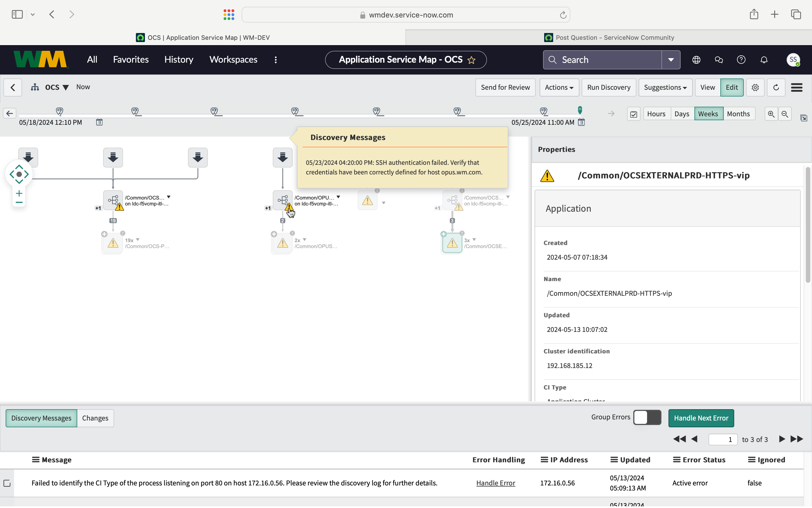Screen dimensions: 812x508
Task: Open the Favorites menu
Action: click(x=131, y=60)
